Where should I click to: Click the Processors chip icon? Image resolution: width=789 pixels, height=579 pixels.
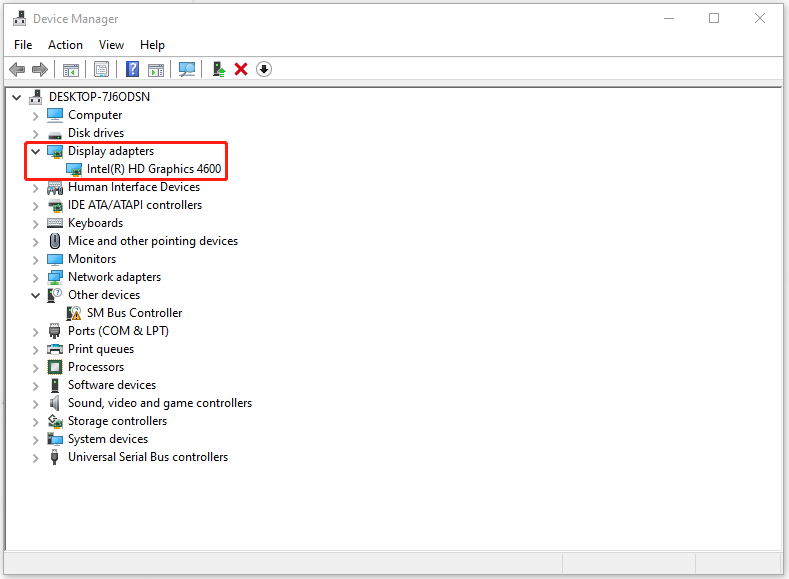(x=55, y=367)
